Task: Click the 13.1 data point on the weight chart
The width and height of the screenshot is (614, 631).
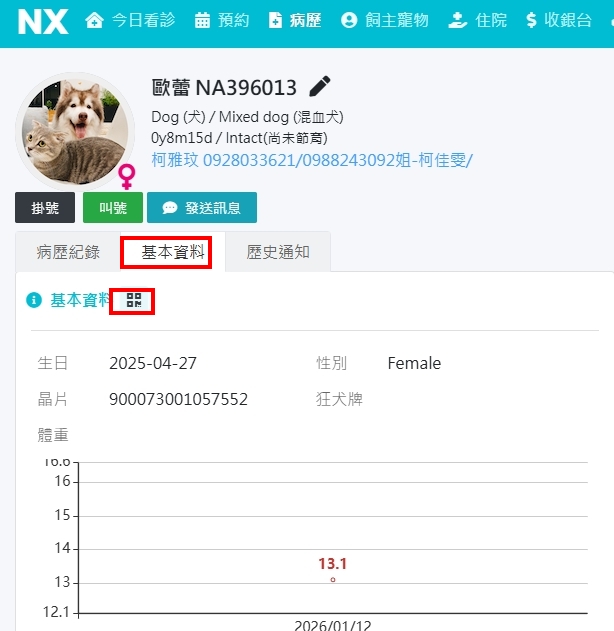Action: click(x=333, y=579)
